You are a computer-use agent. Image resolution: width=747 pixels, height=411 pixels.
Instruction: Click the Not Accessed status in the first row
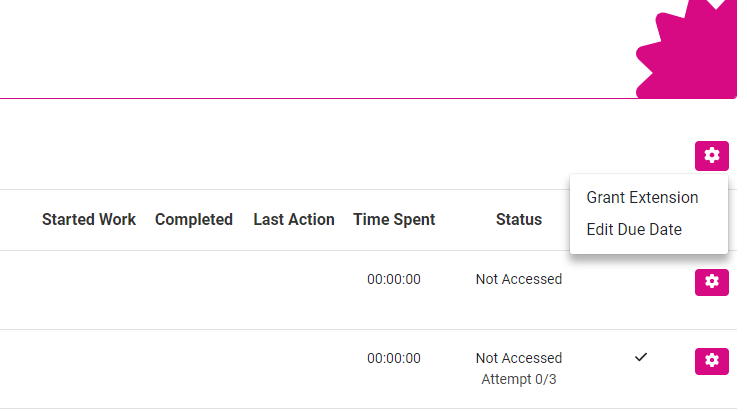519,279
